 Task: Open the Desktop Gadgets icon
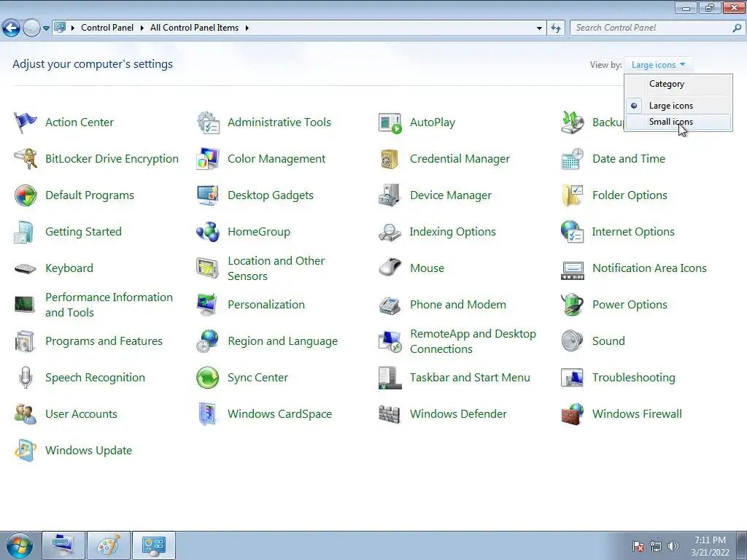[x=208, y=195]
